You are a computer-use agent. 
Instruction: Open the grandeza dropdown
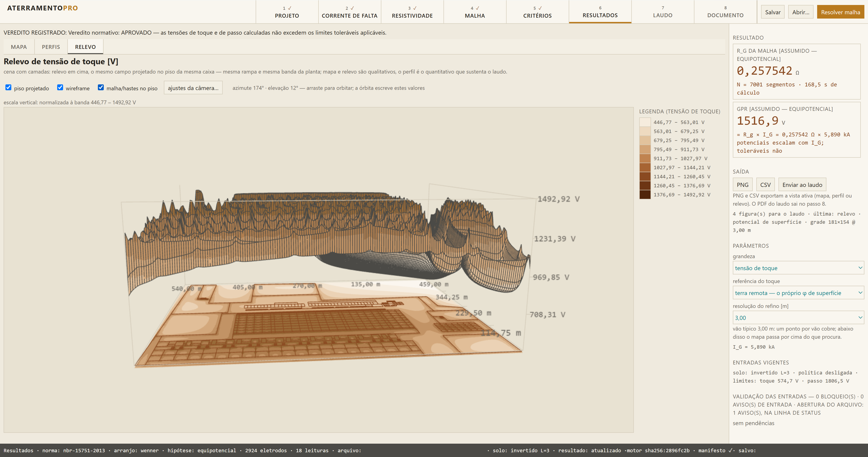tap(798, 268)
